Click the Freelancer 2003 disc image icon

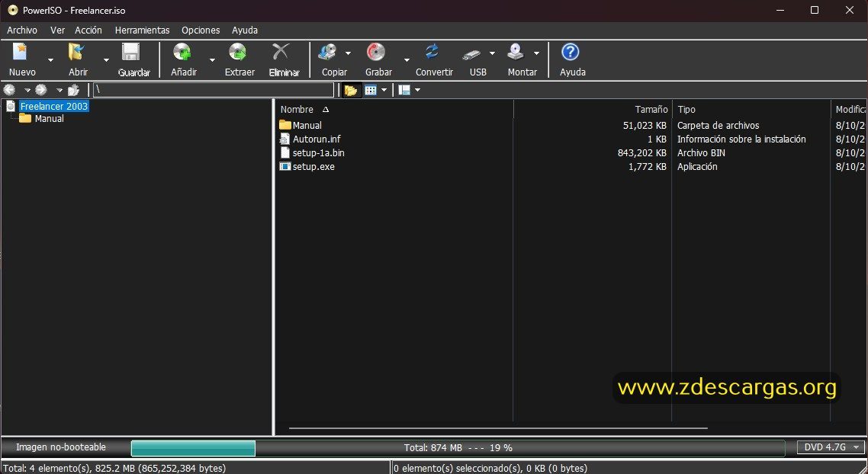tap(11, 106)
